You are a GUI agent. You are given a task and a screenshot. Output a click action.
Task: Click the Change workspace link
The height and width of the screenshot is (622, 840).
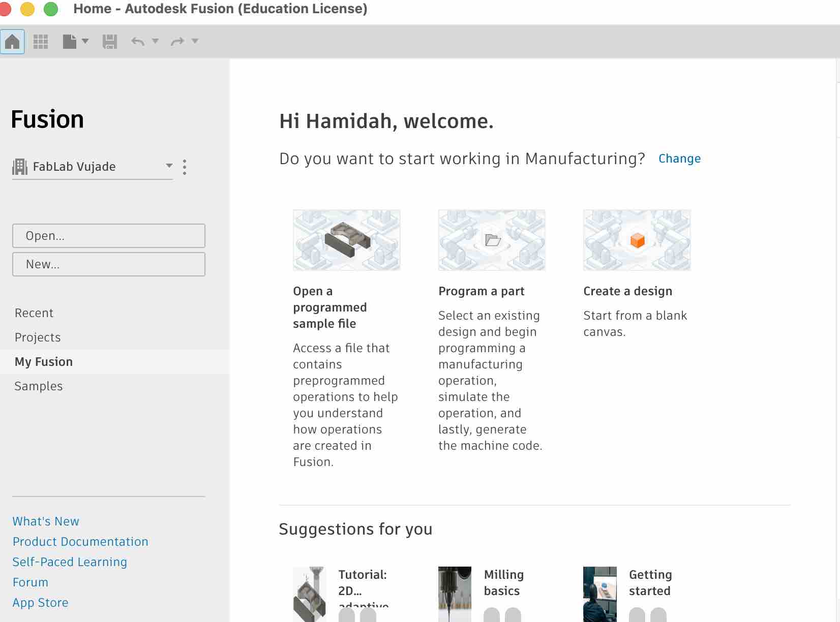click(679, 159)
